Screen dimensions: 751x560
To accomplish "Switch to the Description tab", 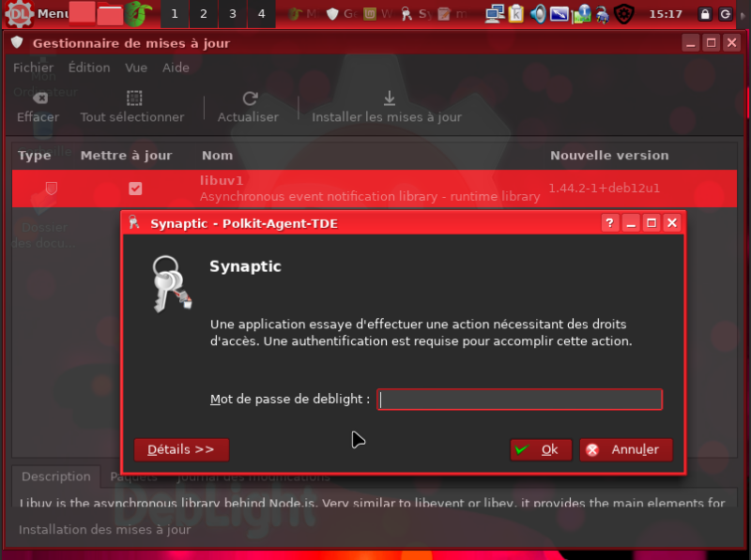I will coord(56,477).
